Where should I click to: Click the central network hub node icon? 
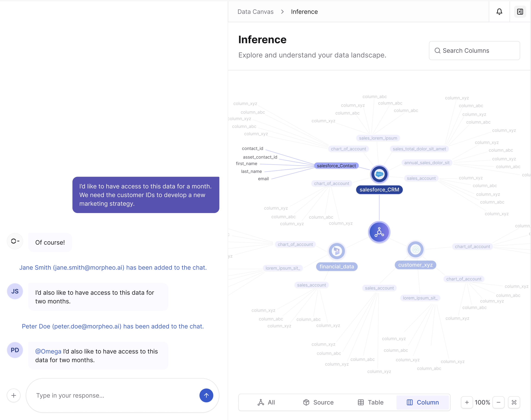point(379,232)
